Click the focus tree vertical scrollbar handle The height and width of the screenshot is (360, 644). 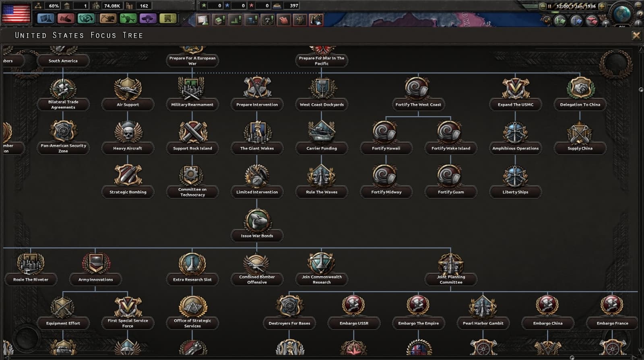coord(641,90)
